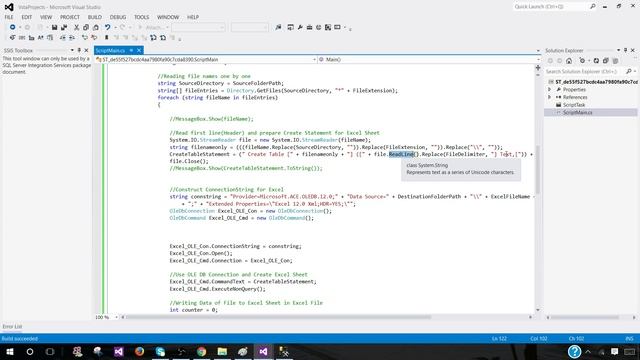Click the Cut scissors icon
This screenshot has height=360, width=640.
coord(76,27)
